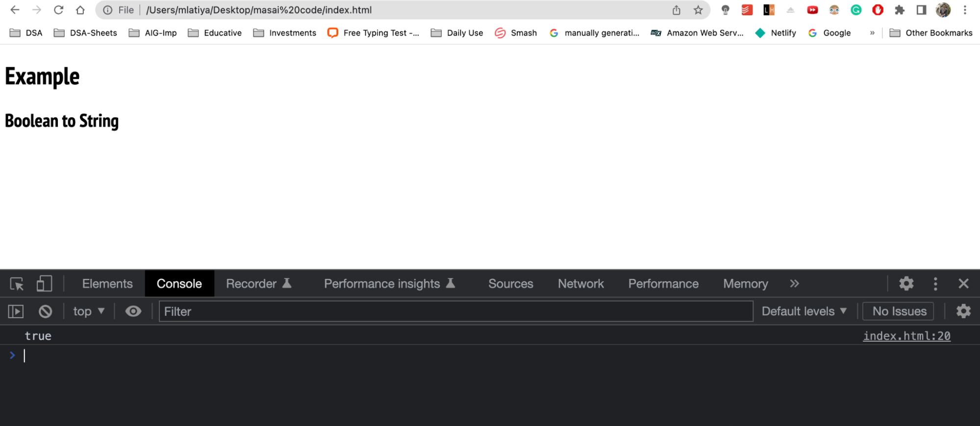Go to the browser home page
This screenshot has height=426, width=980.
[80, 10]
